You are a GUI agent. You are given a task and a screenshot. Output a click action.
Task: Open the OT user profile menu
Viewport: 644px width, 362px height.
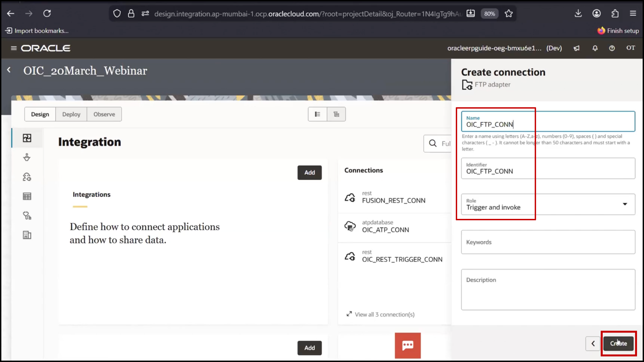pyautogui.click(x=631, y=48)
